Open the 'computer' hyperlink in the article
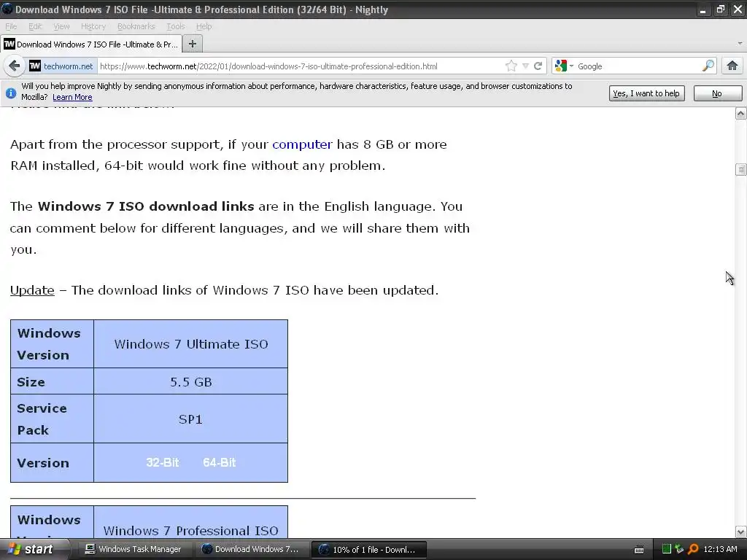The width and height of the screenshot is (747, 560). click(302, 144)
